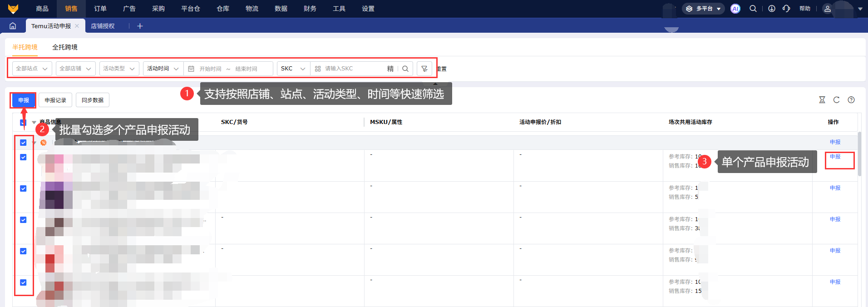868x307 pixels.
Task: Click the 帮助 help link
Action: click(805, 9)
